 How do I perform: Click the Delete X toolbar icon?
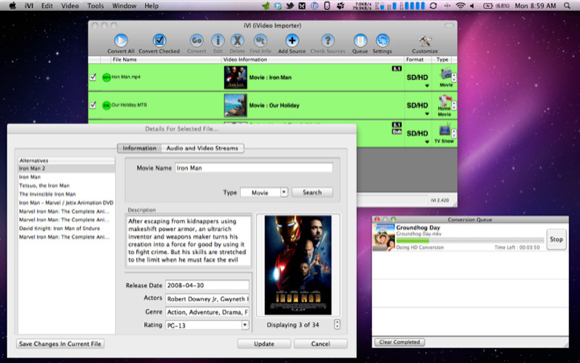(237, 40)
